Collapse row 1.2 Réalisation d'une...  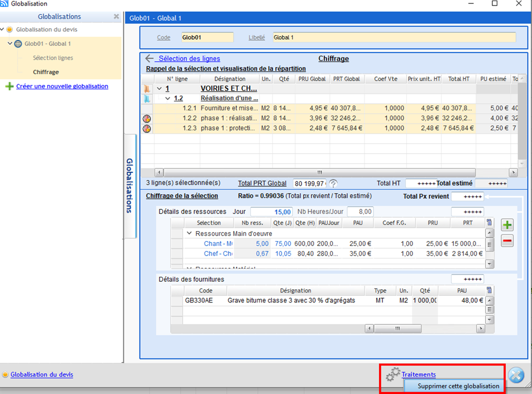click(x=167, y=98)
